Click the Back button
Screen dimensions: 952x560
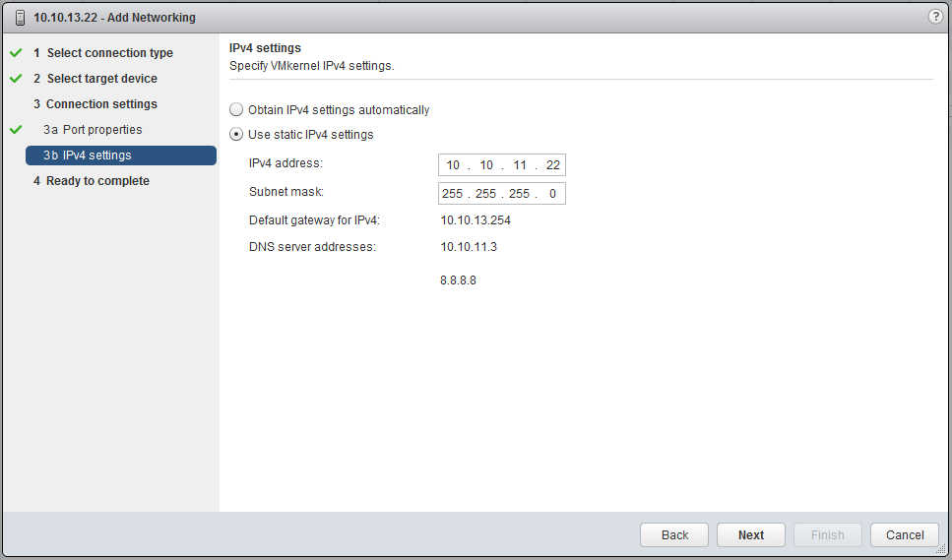[674, 534]
